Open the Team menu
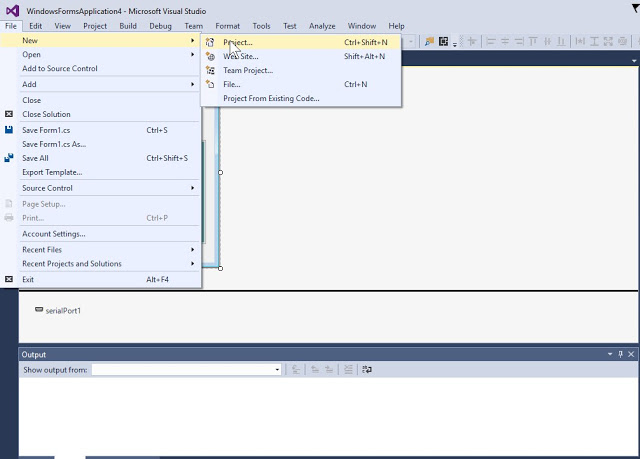 (193, 26)
